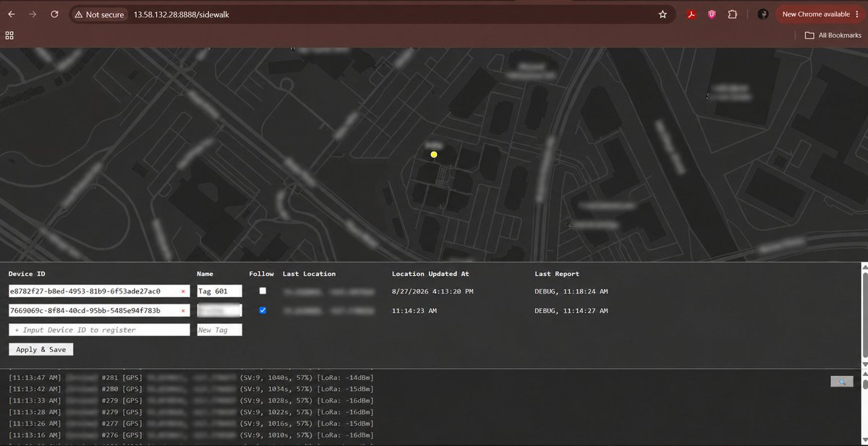
Task: Open the Not secure site info badge
Action: pyautogui.click(x=99, y=14)
